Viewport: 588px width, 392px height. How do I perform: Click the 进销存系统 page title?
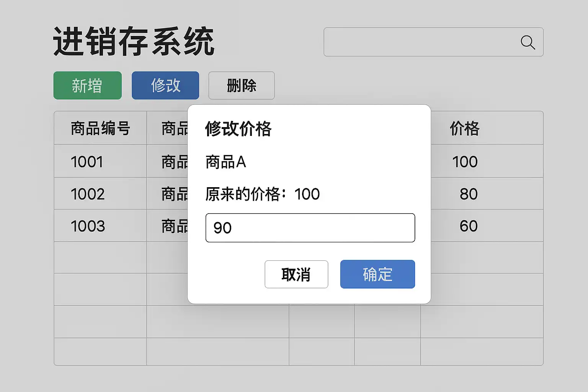point(134,41)
